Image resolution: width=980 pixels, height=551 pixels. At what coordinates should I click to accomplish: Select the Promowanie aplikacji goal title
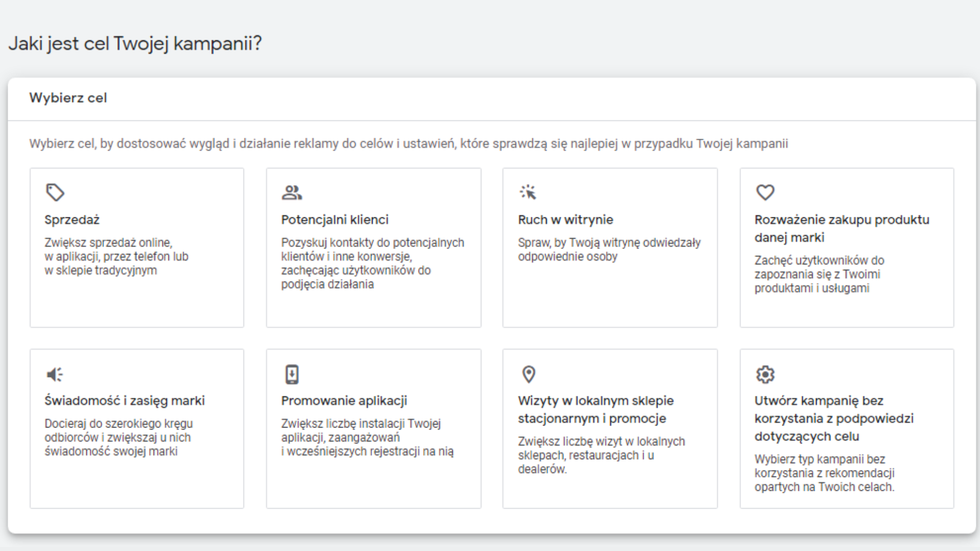click(x=344, y=401)
